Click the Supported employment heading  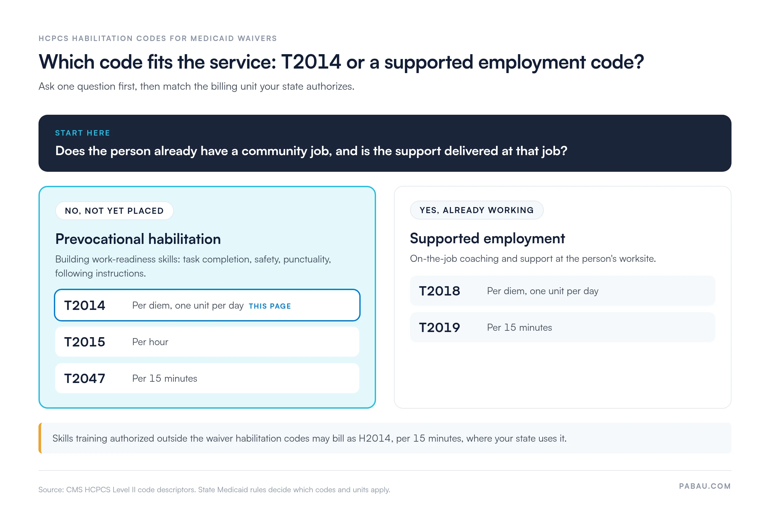pos(487,238)
